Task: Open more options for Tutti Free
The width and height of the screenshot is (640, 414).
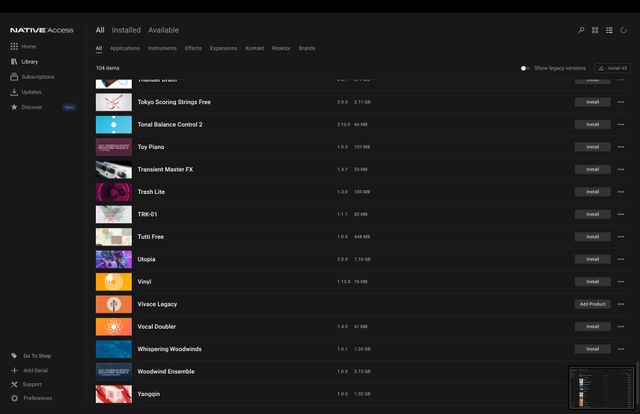Action: pyautogui.click(x=621, y=237)
